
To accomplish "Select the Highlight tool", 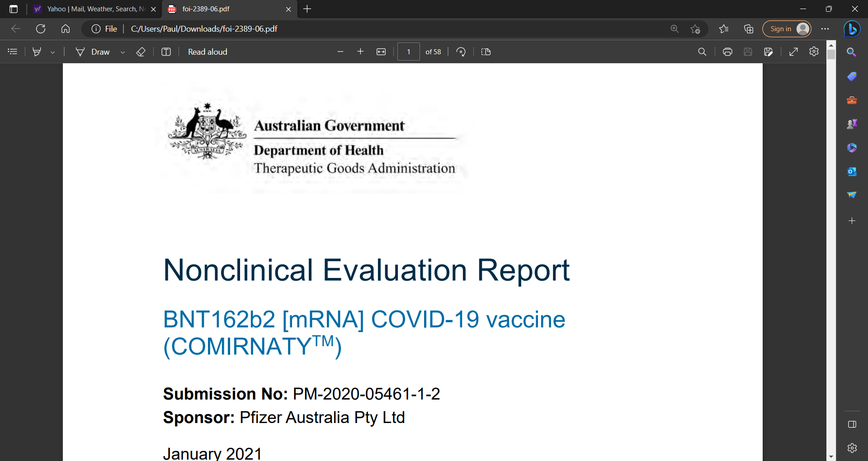I will 37,52.
